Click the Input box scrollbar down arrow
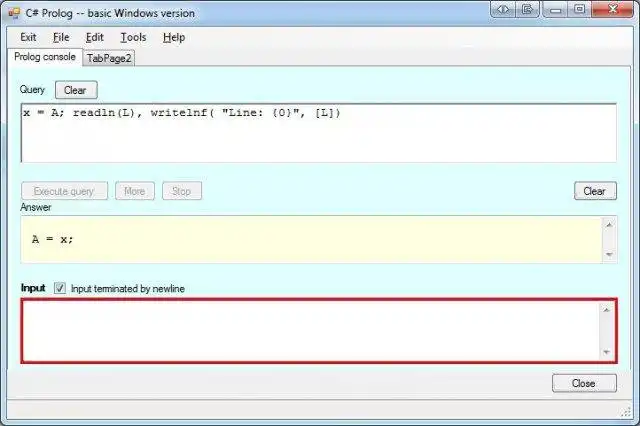This screenshot has height=426, width=640. coord(607,352)
